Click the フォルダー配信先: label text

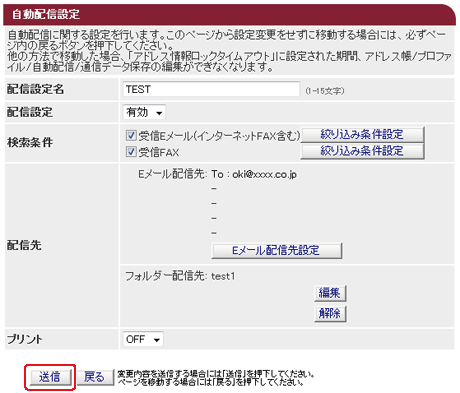167,276
